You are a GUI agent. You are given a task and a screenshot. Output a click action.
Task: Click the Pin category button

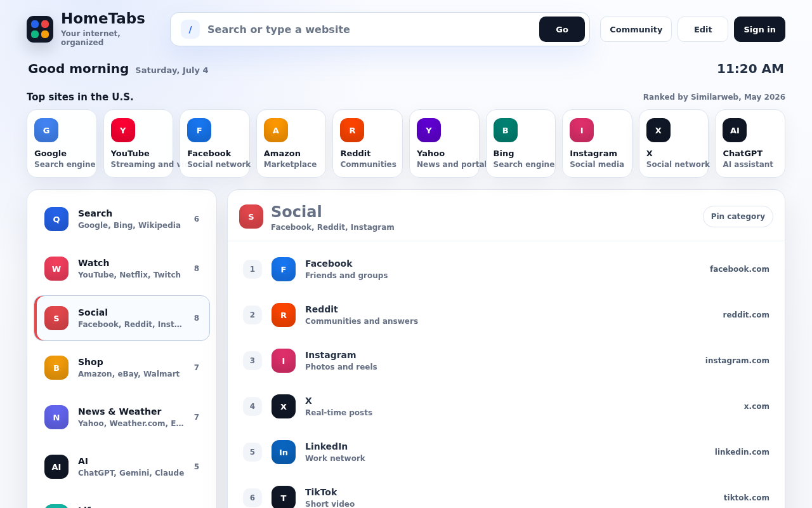pos(738,217)
